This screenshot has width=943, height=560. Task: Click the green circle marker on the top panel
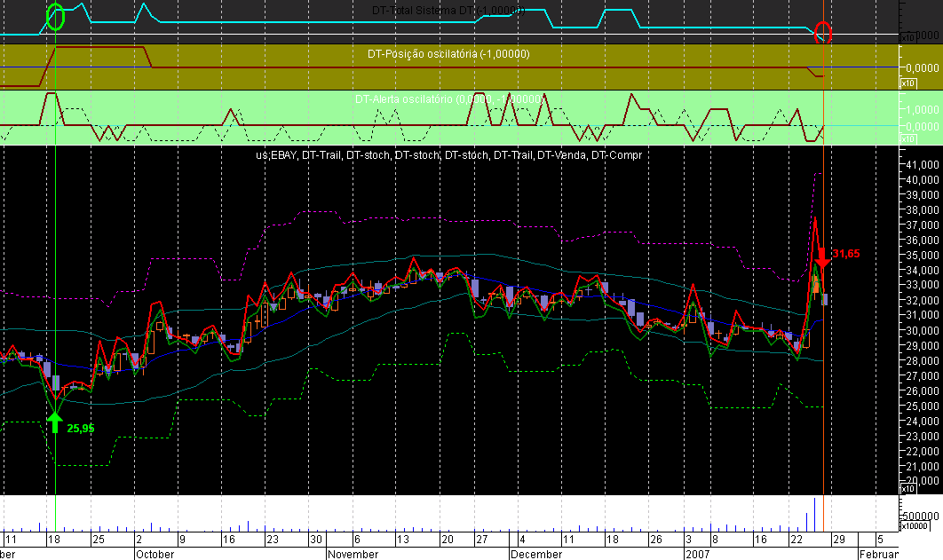pos(55,16)
